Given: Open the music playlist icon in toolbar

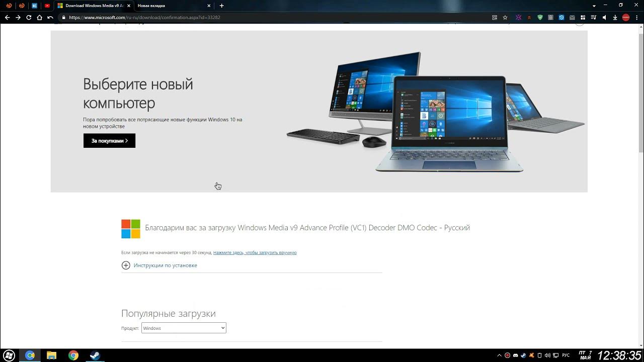Looking at the screenshot, I should click(x=594, y=18).
